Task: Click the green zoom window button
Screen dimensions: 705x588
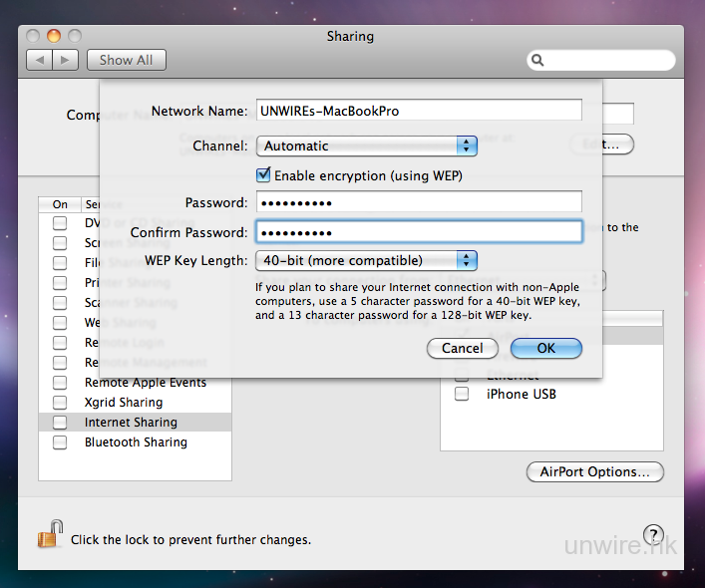Action: pos(74,36)
